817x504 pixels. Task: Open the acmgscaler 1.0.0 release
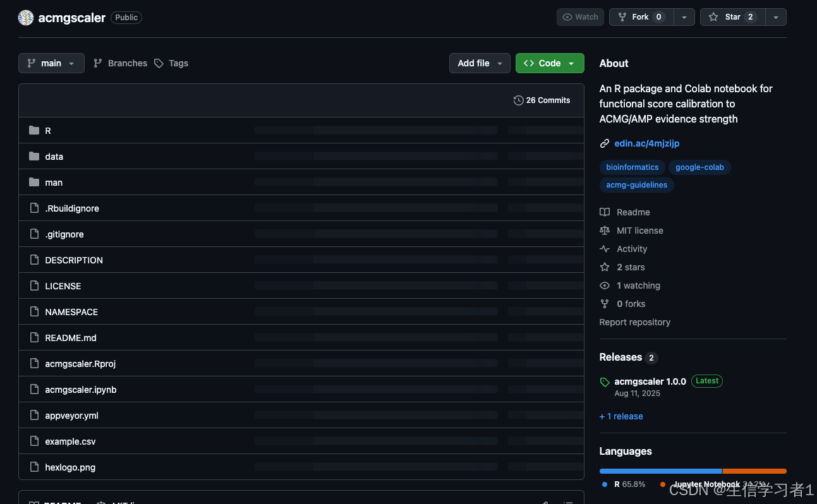click(x=650, y=381)
